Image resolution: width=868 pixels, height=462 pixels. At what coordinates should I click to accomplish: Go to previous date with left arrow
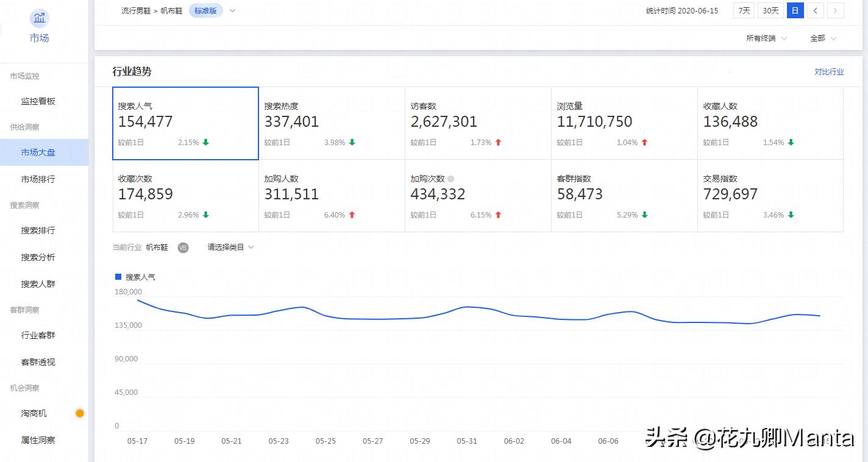click(815, 10)
